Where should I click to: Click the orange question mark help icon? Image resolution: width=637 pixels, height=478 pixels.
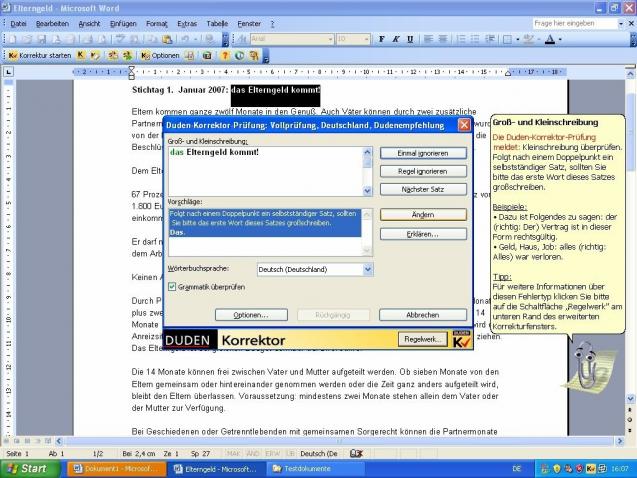click(225, 56)
